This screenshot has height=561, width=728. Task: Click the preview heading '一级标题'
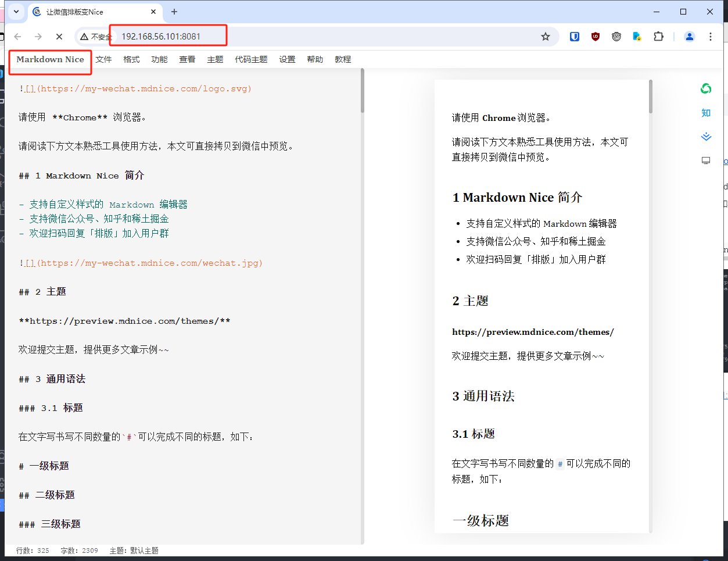pos(480,521)
